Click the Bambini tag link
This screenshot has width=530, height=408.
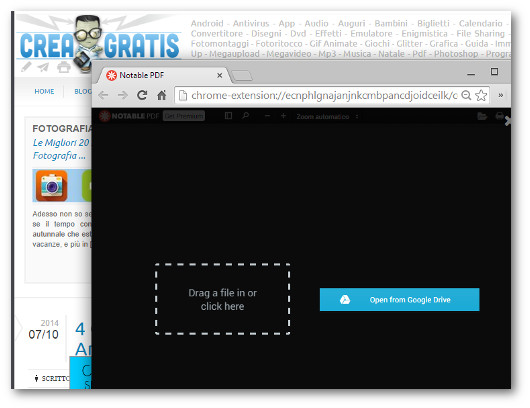[x=391, y=23]
